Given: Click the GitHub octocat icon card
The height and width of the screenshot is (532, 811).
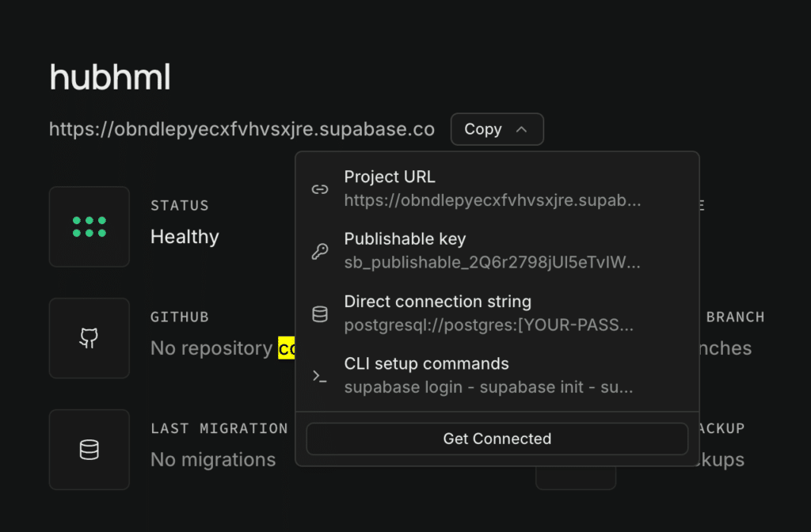Looking at the screenshot, I should (x=89, y=338).
